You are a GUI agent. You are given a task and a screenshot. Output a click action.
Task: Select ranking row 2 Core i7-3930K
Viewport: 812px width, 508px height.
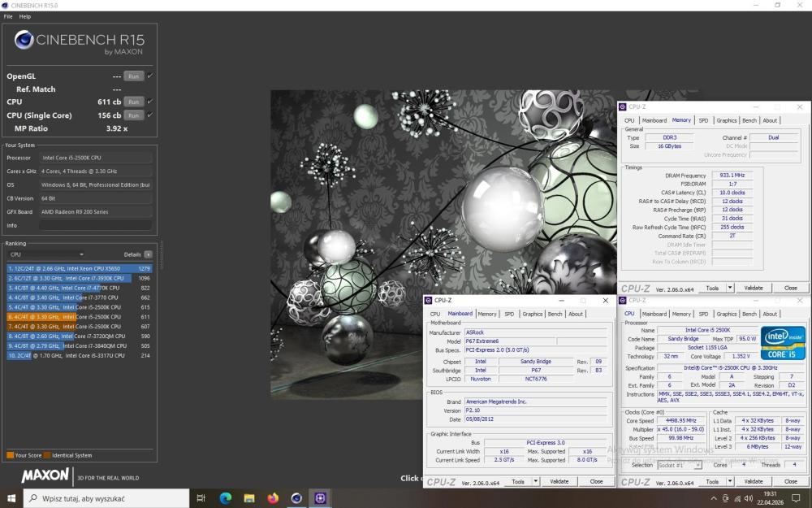[80, 278]
